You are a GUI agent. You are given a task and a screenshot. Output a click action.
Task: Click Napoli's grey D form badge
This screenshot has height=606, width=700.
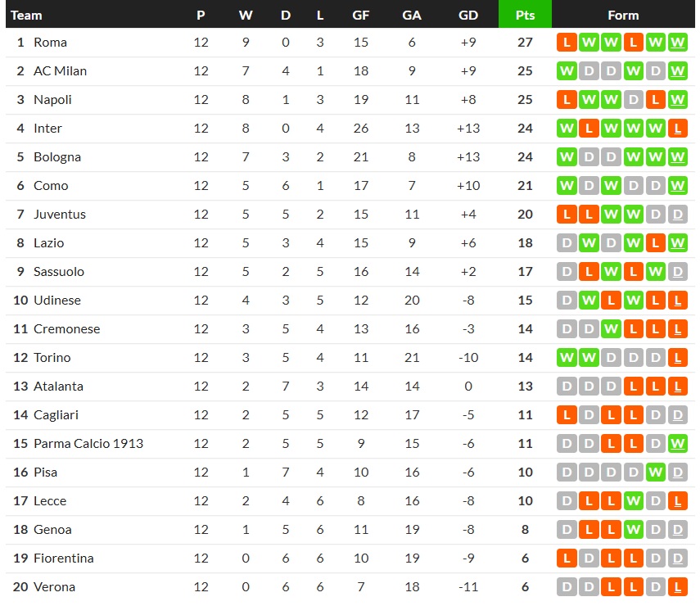click(x=633, y=100)
